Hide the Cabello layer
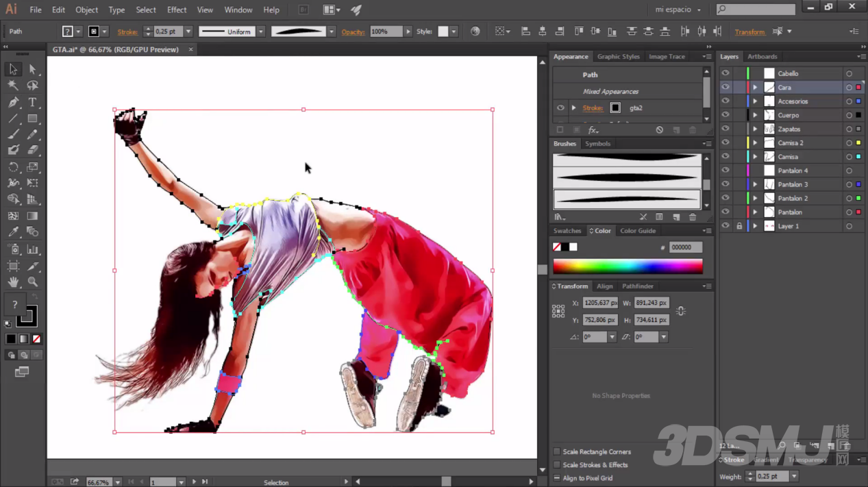This screenshot has width=868, height=487. coord(726,73)
